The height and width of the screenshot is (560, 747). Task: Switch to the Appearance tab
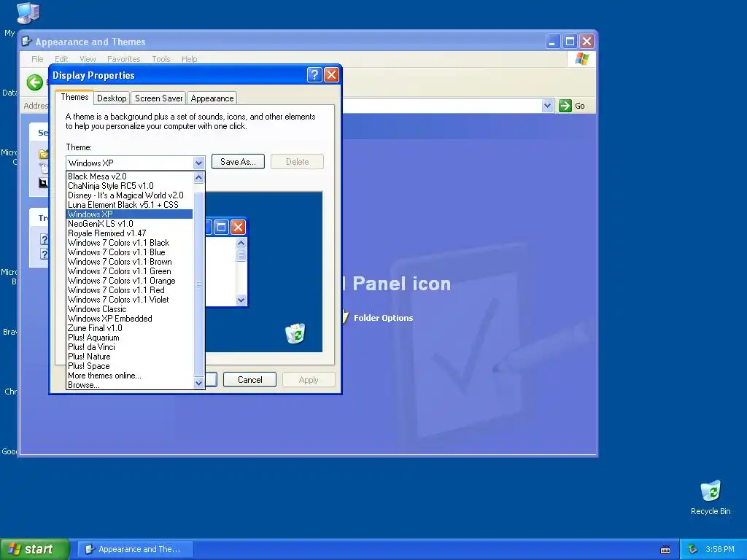212,98
